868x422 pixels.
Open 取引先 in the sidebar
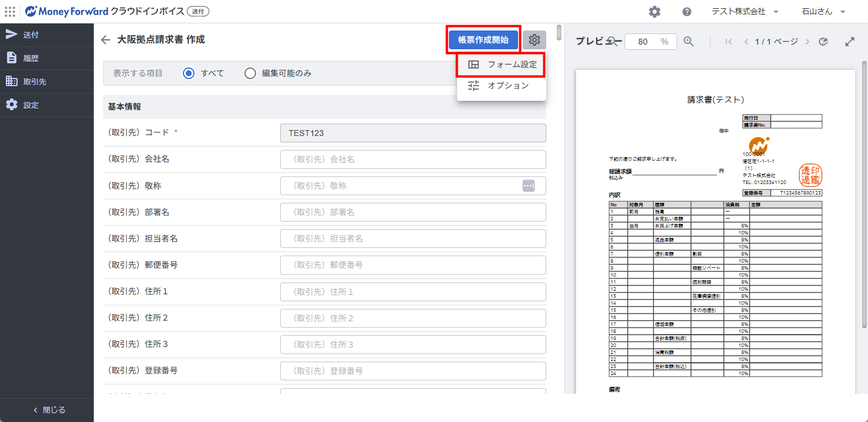point(34,81)
